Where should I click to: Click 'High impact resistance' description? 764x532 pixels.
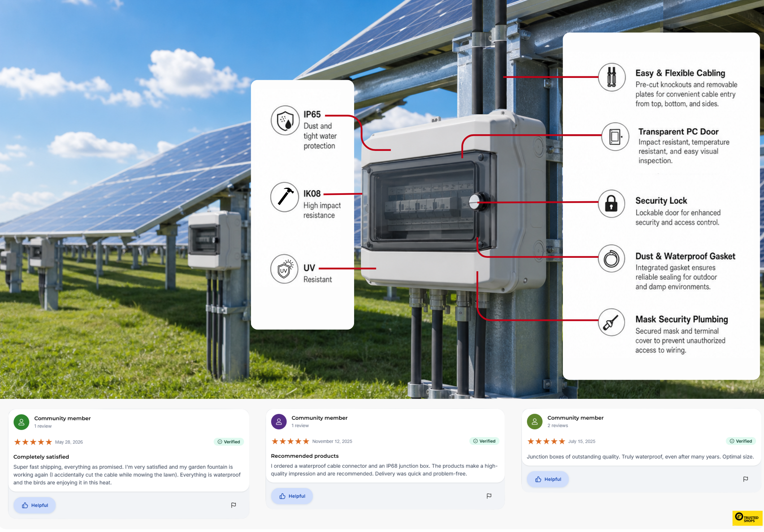(322, 210)
